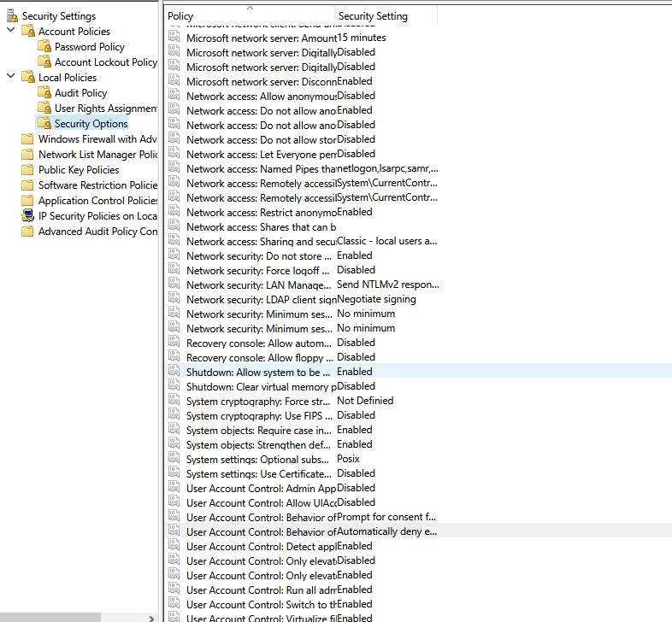This screenshot has height=622, width=672.
Task: Click the Audit Policy folder icon
Action: pyautogui.click(x=44, y=93)
